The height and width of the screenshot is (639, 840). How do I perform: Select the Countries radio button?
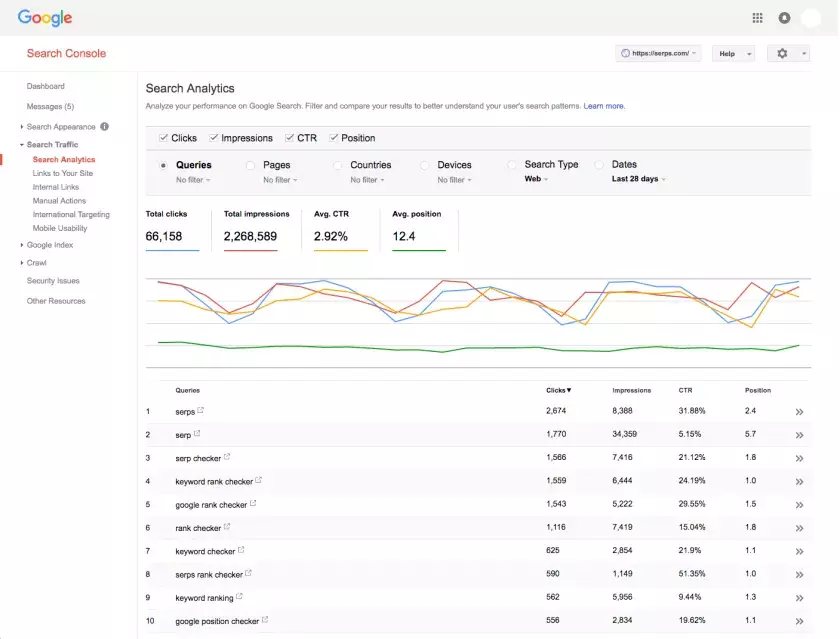pos(337,166)
